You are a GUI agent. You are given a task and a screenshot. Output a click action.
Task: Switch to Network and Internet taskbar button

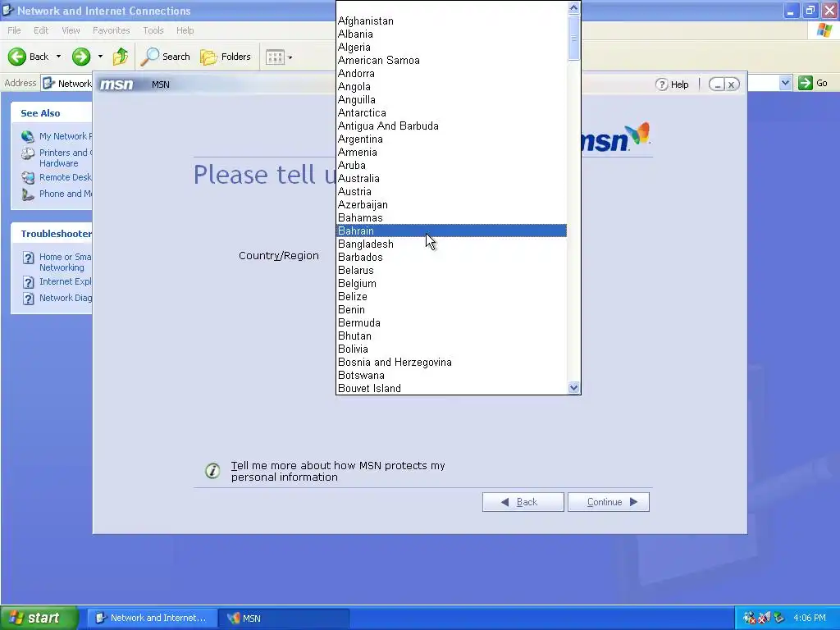point(153,618)
